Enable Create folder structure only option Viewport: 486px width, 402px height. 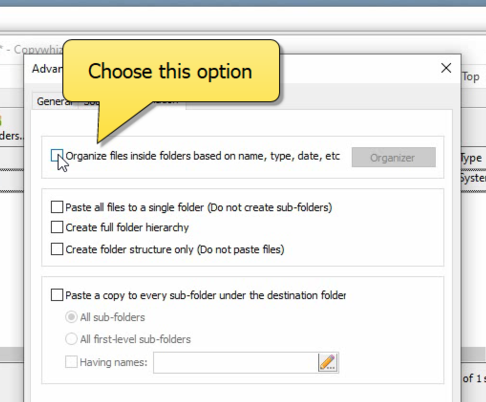(57, 249)
